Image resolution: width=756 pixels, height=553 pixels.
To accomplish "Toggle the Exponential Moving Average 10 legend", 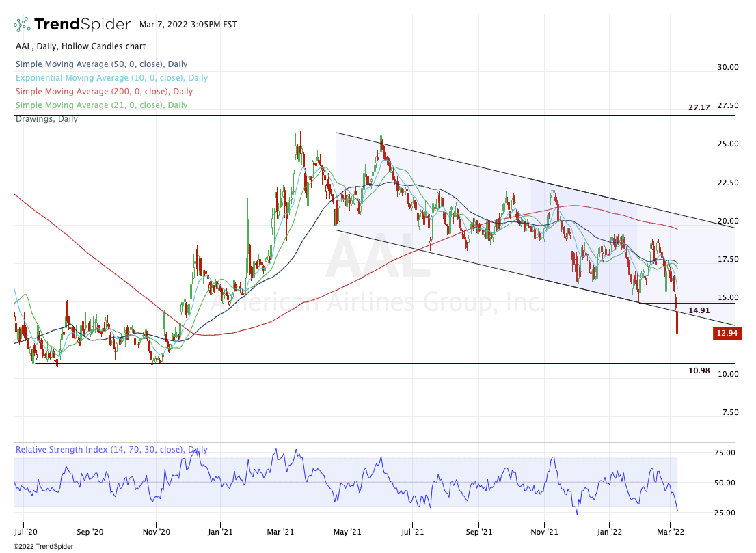I will click(111, 78).
